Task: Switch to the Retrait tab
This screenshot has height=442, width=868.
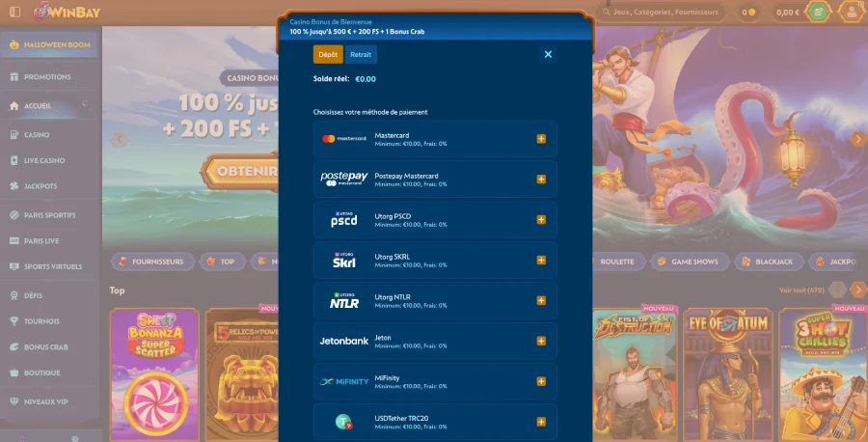Action: pos(361,54)
